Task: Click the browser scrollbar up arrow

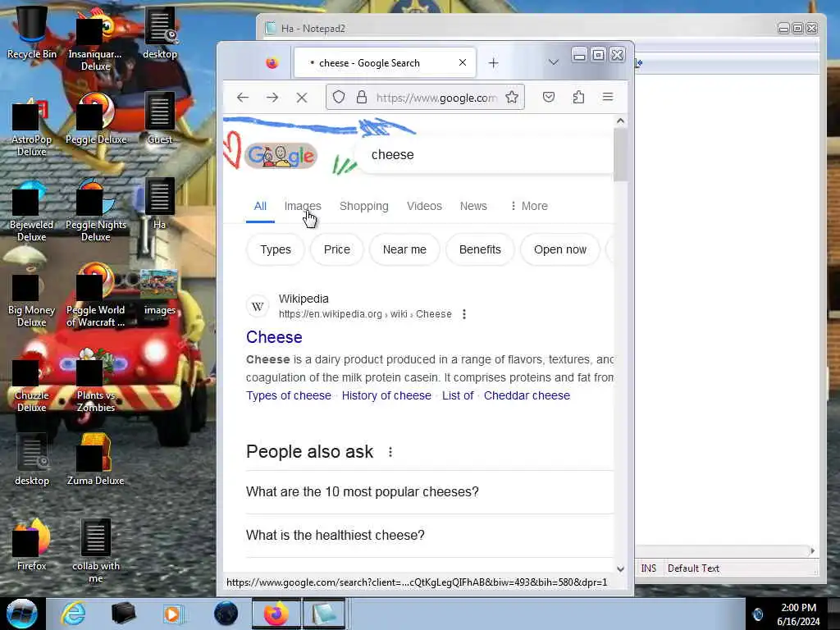Action: [620, 121]
